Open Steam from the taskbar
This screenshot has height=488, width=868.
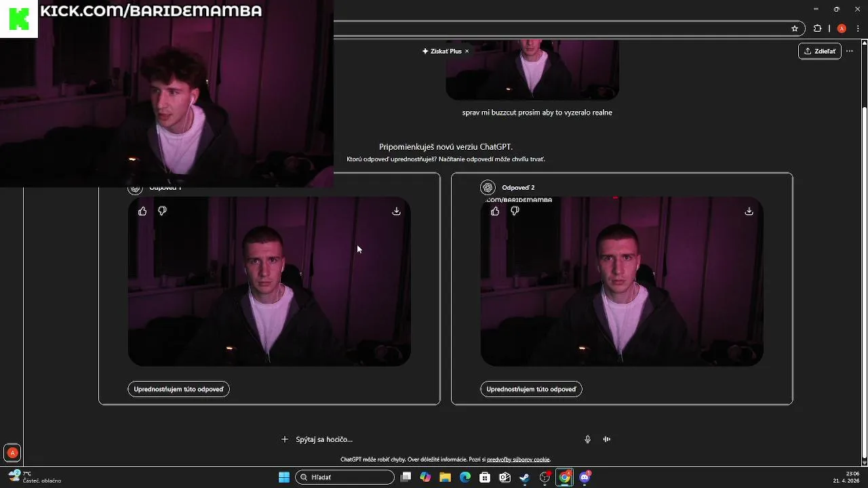(525, 477)
